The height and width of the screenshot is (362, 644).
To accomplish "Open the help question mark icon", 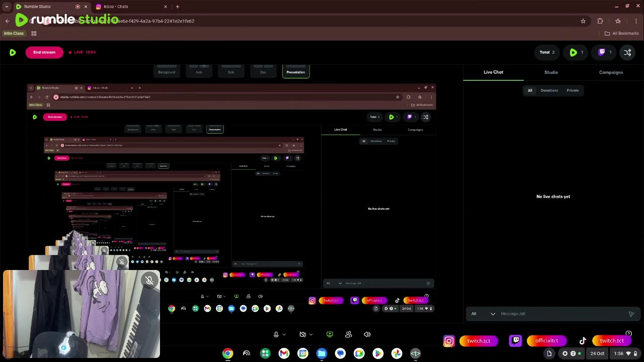I will (x=628, y=333).
